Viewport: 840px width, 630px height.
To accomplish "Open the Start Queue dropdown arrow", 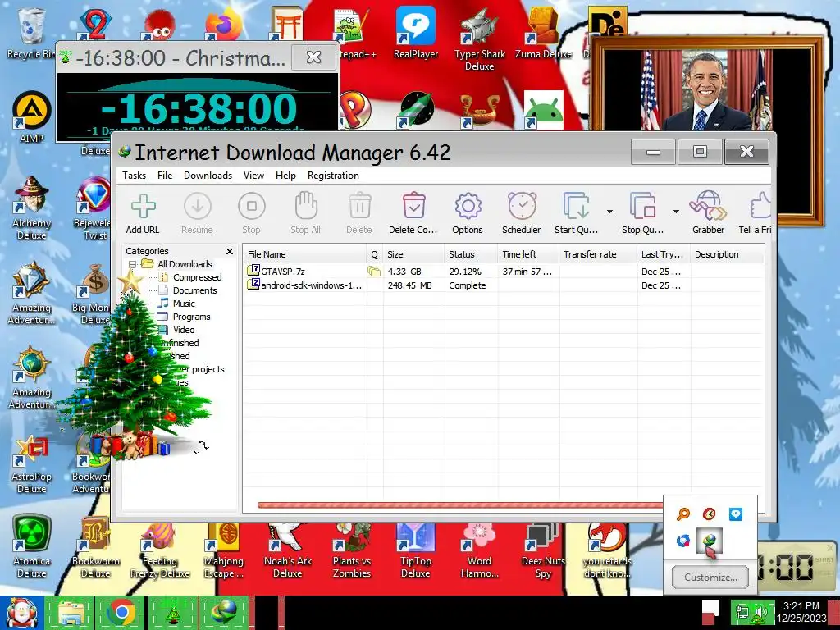I will 609,212.
